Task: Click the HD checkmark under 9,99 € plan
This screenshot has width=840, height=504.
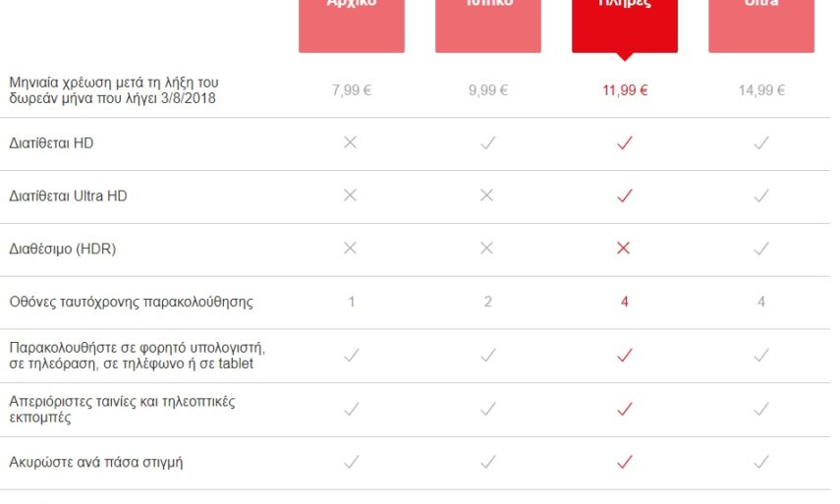Action: pyautogui.click(x=487, y=143)
